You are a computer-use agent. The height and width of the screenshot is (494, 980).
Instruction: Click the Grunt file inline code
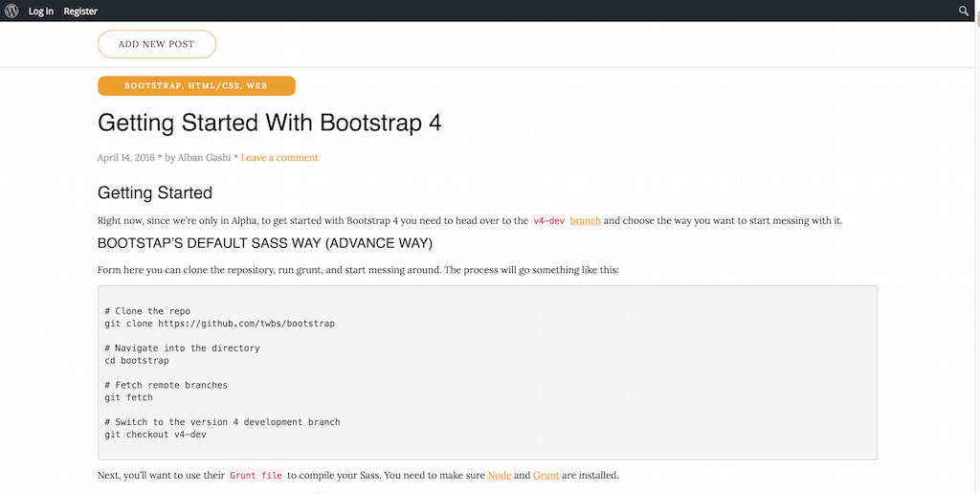256,476
